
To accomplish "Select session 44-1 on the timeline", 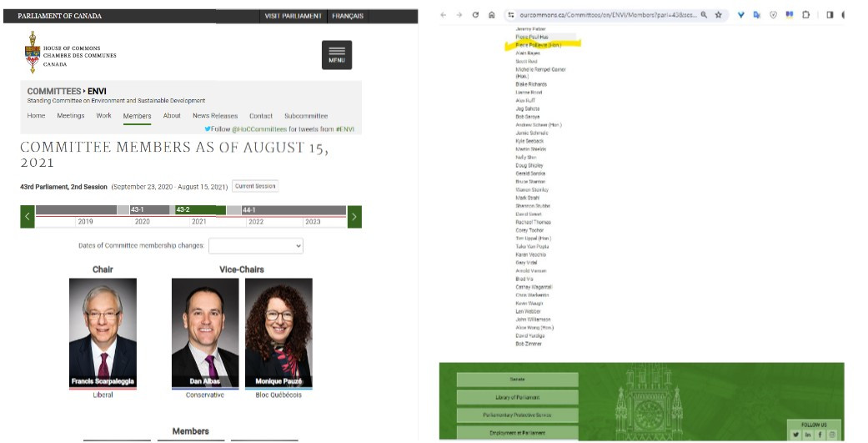I will (249, 210).
